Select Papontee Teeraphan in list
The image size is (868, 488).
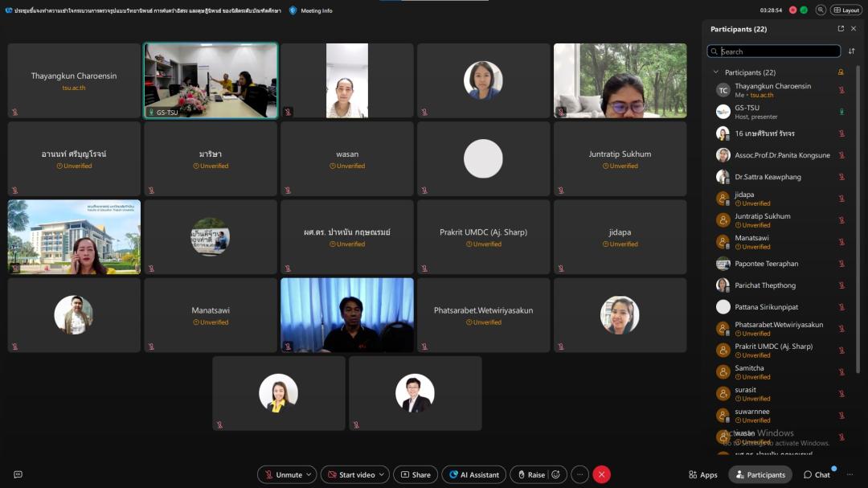[x=780, y=264]
